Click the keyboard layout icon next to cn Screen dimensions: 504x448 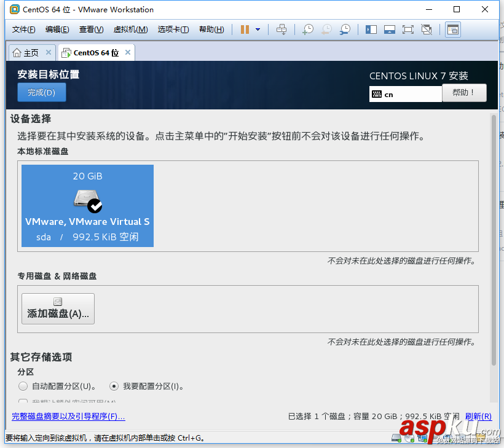[x=377, y=94]
